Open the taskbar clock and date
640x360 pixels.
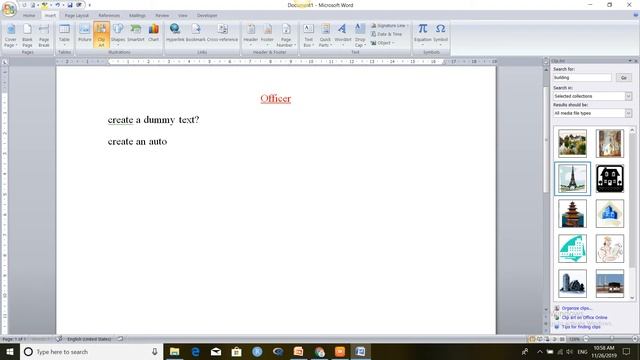pos(603,351)
